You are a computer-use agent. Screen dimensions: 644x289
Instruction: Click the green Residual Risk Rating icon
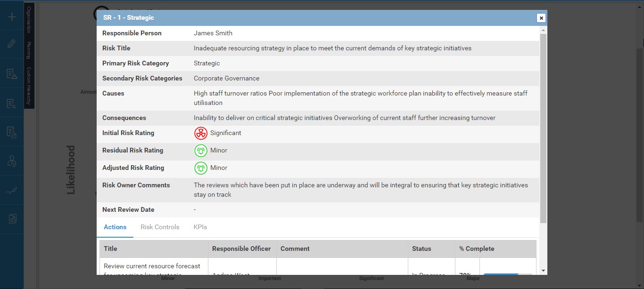tap(201, 151)
